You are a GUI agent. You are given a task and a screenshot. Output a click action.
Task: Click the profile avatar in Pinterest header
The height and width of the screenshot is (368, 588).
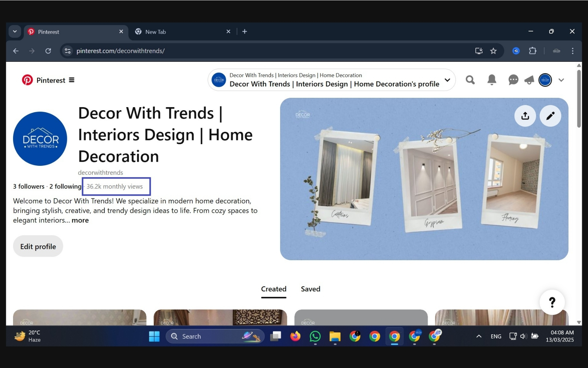point(545,80)
